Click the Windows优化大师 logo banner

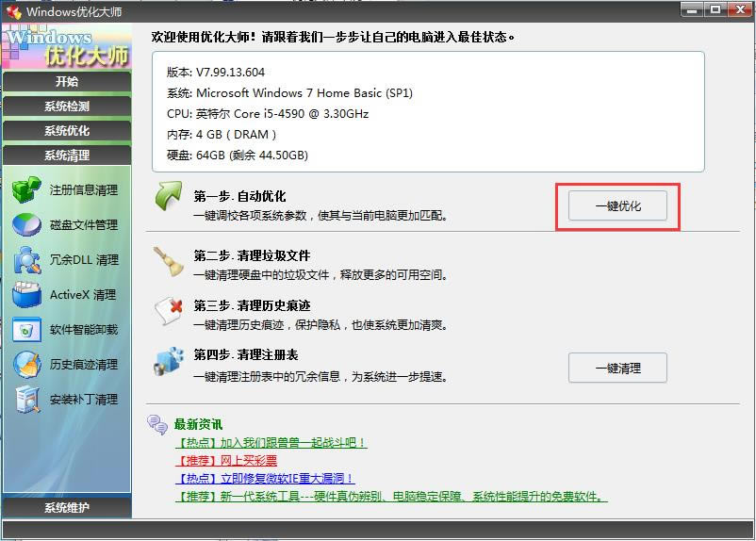point(67,47)
